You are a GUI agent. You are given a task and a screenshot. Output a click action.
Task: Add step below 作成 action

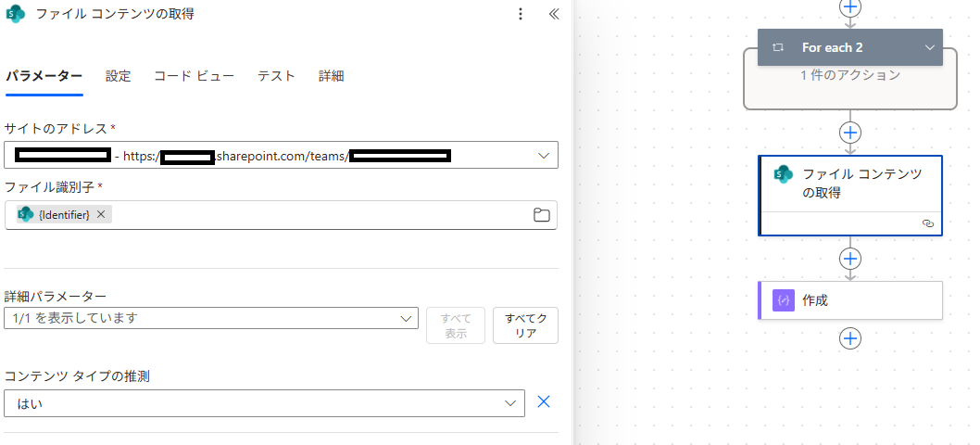click(x=850, y=338)
